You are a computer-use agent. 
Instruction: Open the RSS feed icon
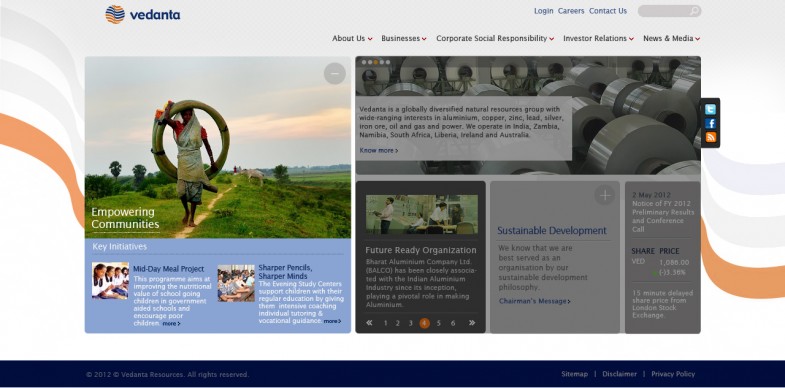click(x=710, y=137)
